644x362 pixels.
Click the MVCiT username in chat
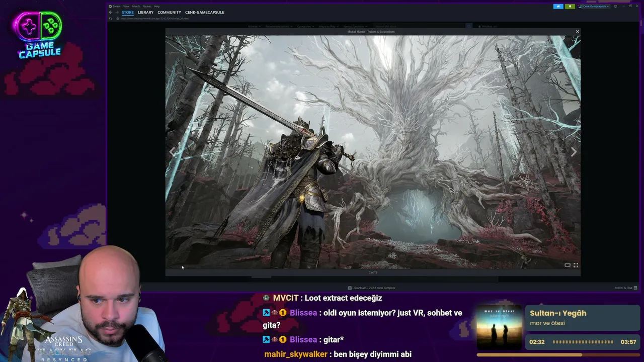[286, 298]
